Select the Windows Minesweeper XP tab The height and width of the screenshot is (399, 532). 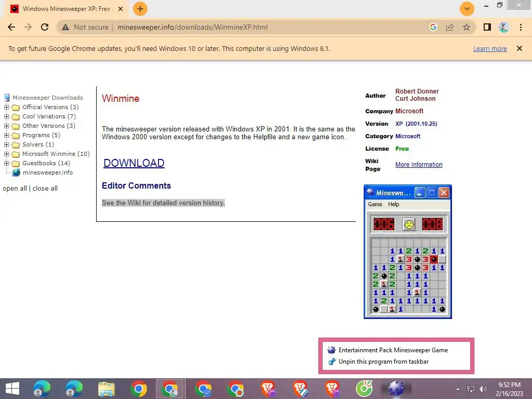[x=66, y=9]
